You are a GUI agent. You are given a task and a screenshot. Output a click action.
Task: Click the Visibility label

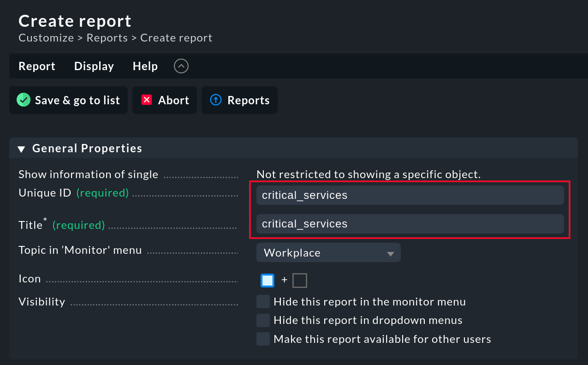point(42,302)
